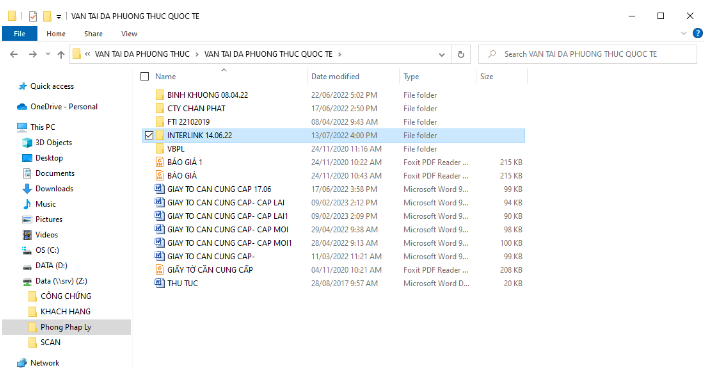Open the SCAN folder in sidebar

(50, 342)
